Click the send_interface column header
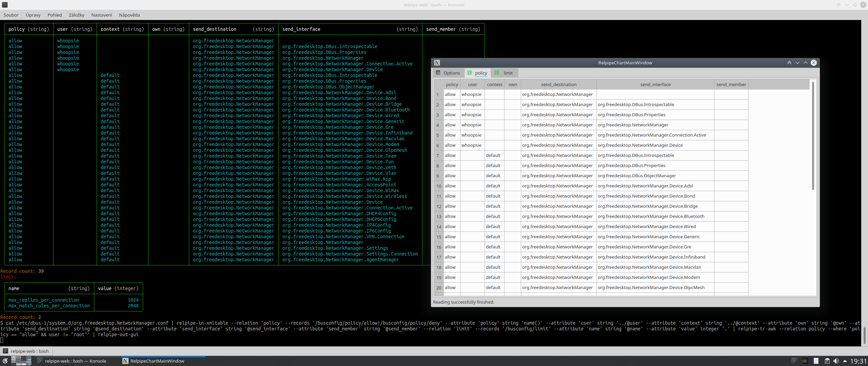The image size is (868, 366). click(x=655, y=84)
